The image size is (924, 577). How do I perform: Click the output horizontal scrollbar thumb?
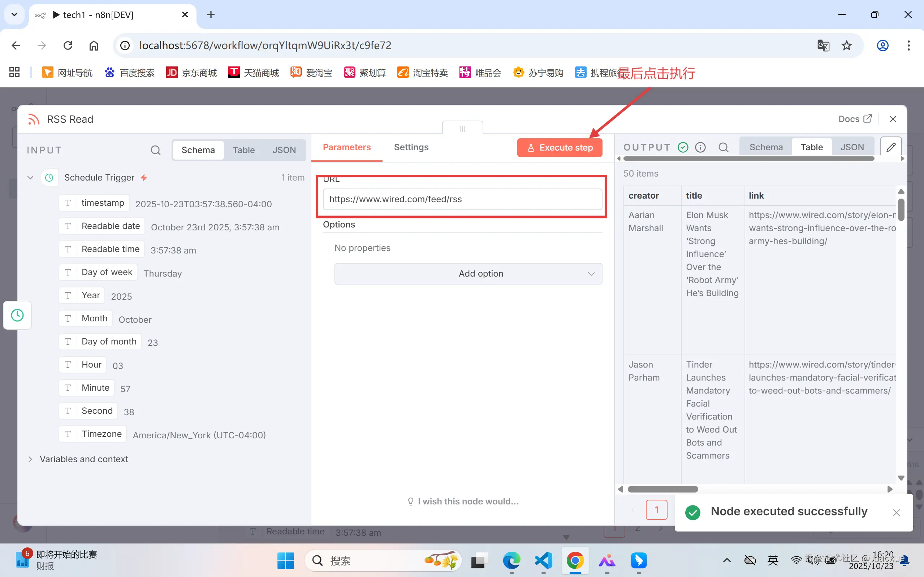coord(662,489)
